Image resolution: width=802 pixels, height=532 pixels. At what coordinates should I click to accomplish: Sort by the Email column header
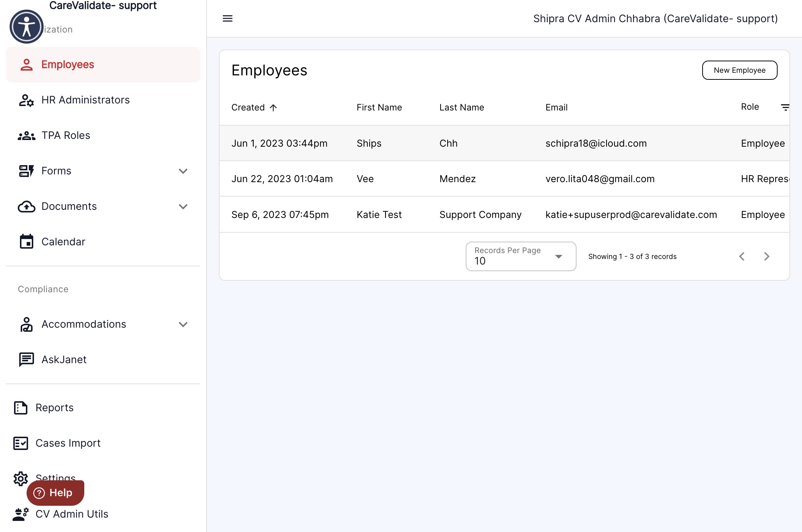(x=556, y=108)
